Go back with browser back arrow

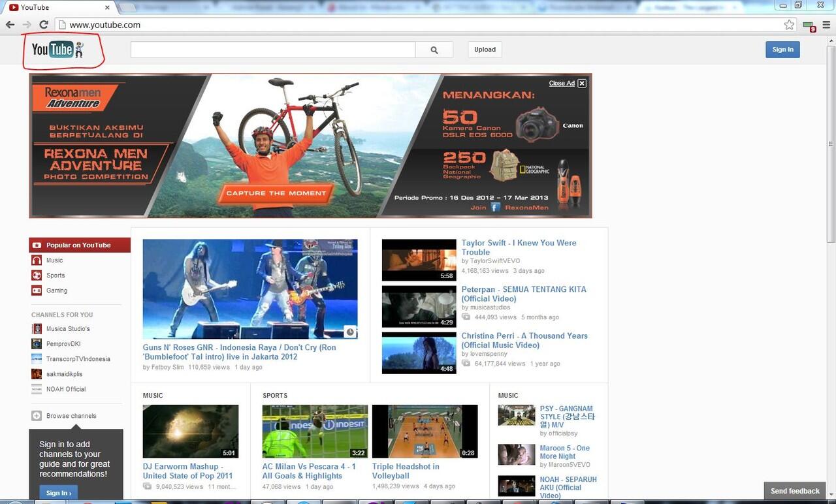point(10,25)
